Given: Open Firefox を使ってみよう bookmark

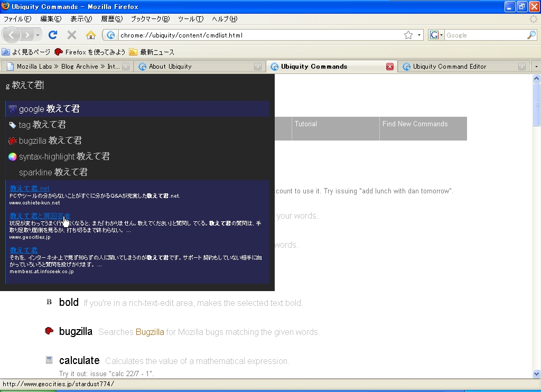Looking at the screenshot, I should (90, 52).
